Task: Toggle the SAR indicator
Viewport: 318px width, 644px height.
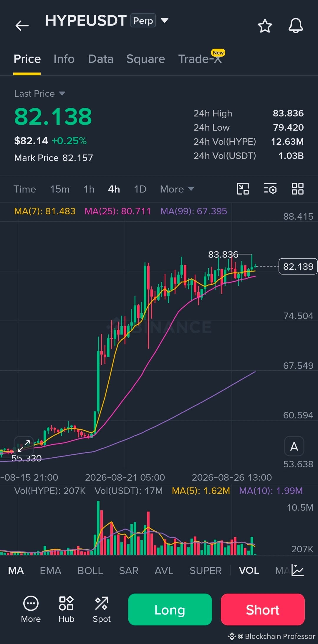Action: click(129, 570)
